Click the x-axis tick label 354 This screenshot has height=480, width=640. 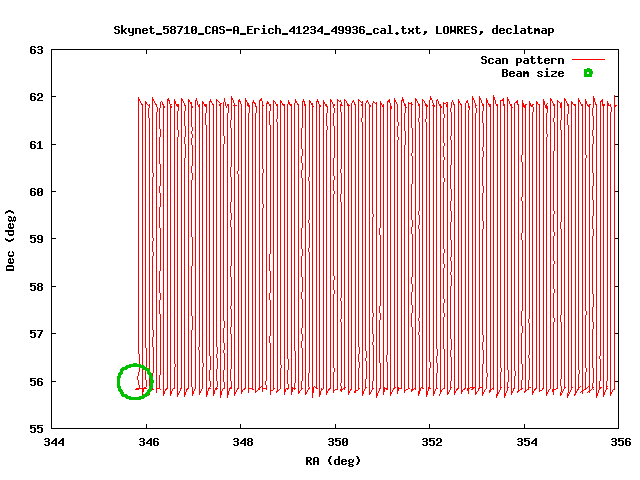[527, 442]
